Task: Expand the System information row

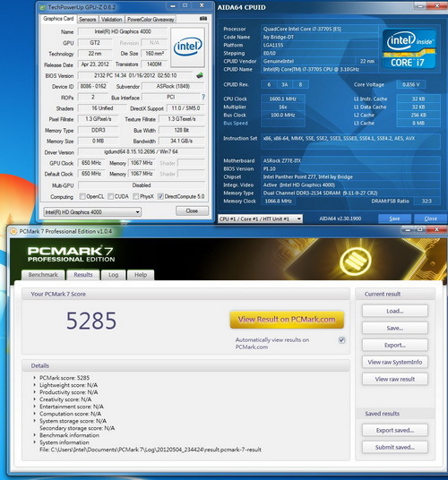Action: 35,442
